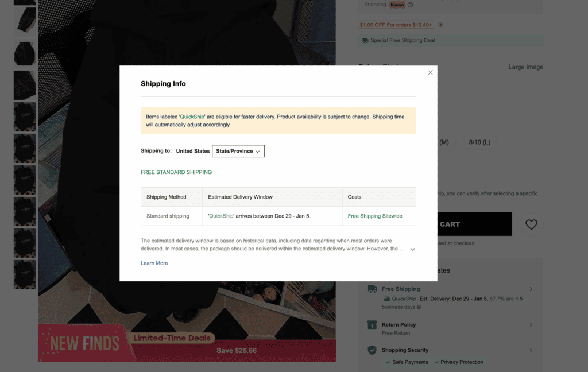Click the question mark beside Klarna

pyautogui.click(x=410, y=5)
